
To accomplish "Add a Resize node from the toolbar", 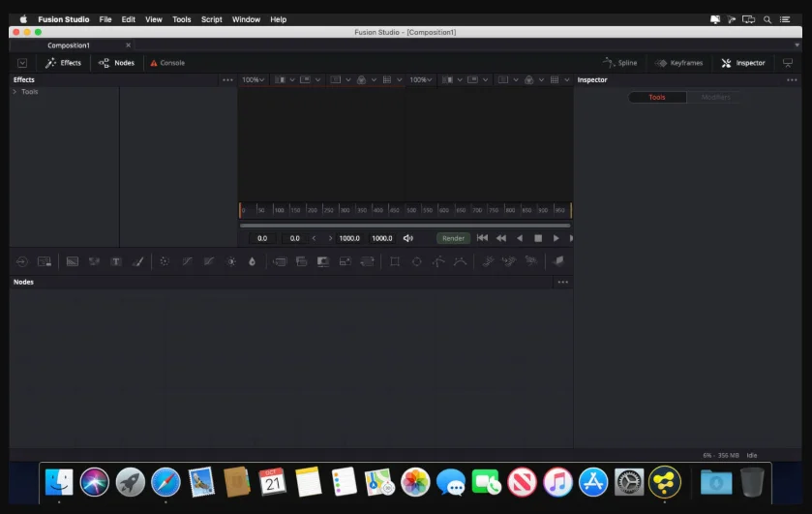I will [345, 261].
